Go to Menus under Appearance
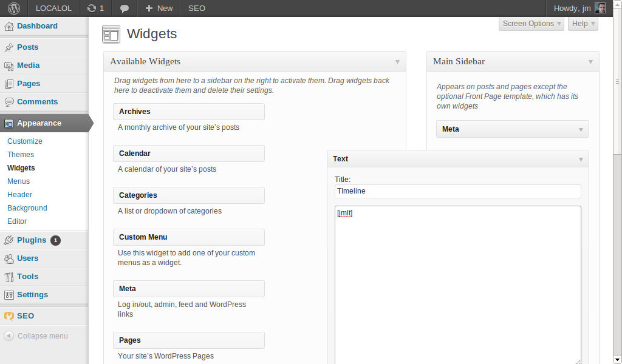 pos(19,181)
